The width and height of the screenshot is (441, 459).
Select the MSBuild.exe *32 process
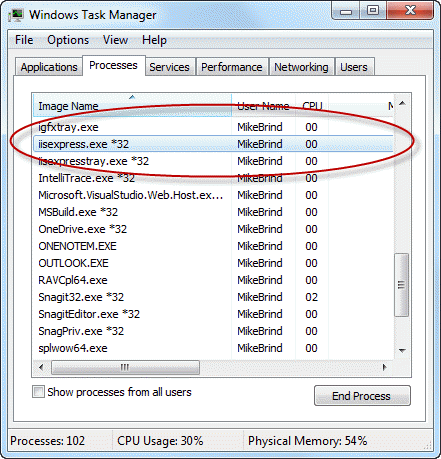click(x=213, y=212)
